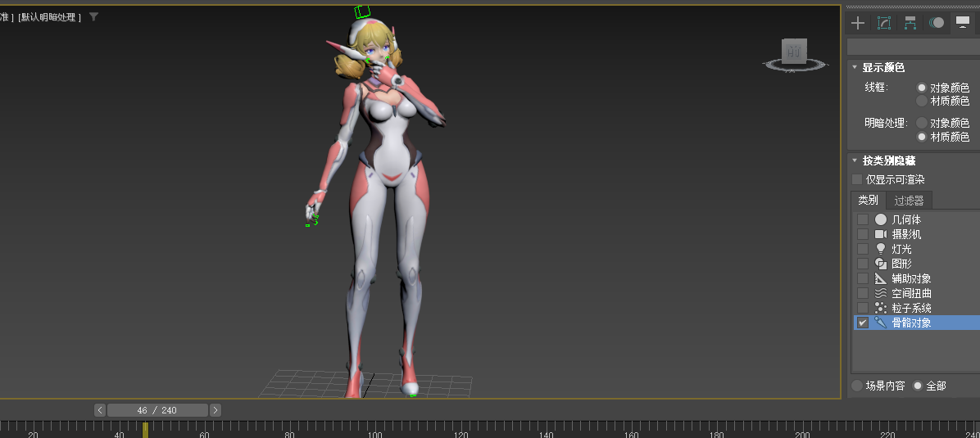Switch to the 类别 tab
The image size is (980, 438).
point(868,200)
